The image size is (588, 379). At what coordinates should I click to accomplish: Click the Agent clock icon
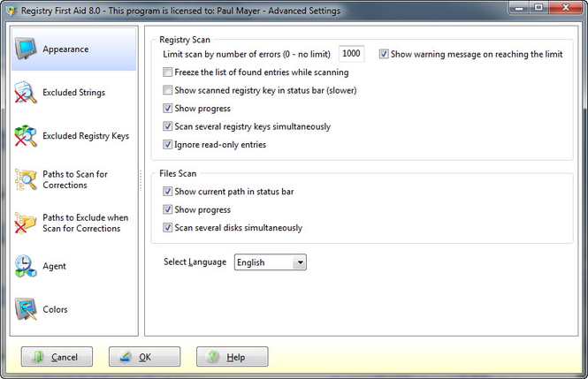26,266
